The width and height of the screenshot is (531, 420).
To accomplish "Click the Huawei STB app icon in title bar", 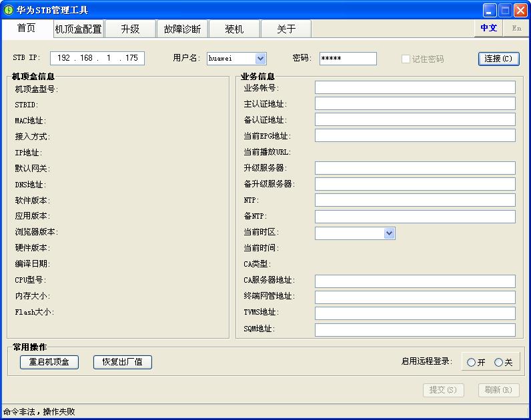I will pos(9,10).
